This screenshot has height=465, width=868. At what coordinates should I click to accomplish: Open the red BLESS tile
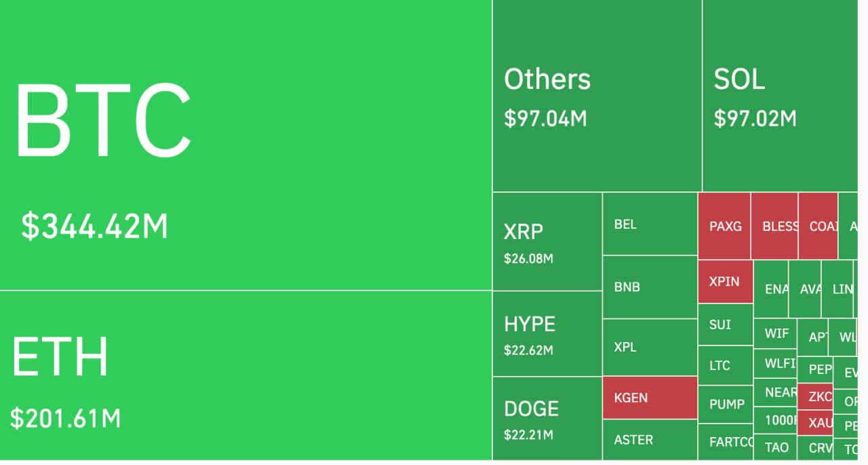[x=774, y=226]
